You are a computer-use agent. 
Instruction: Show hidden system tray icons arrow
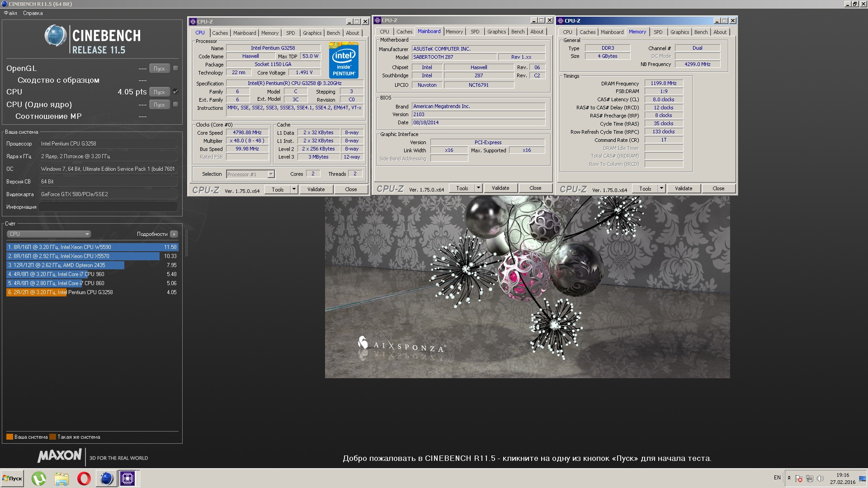789,478
